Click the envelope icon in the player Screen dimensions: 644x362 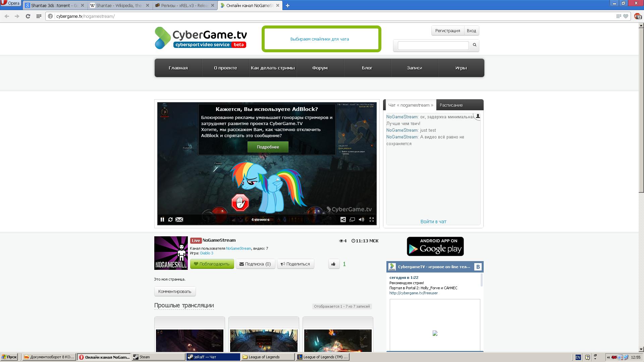179,220
